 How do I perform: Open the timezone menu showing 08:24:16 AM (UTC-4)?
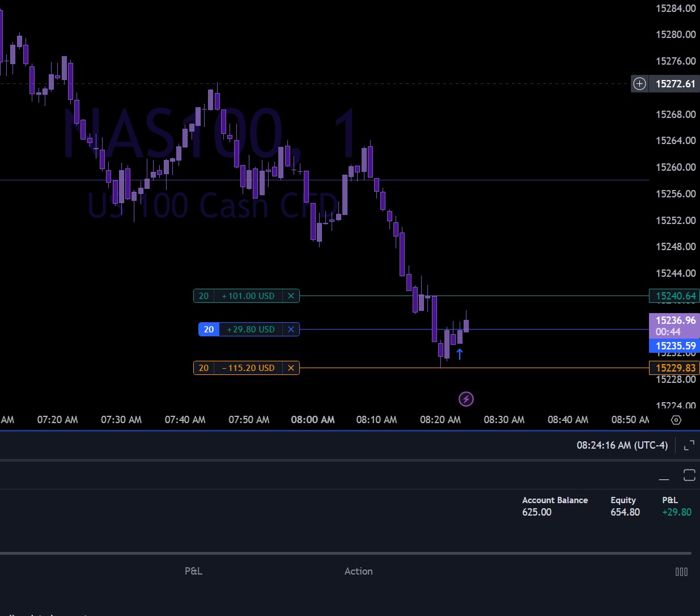pyautogui.click(x=622, y=446)
